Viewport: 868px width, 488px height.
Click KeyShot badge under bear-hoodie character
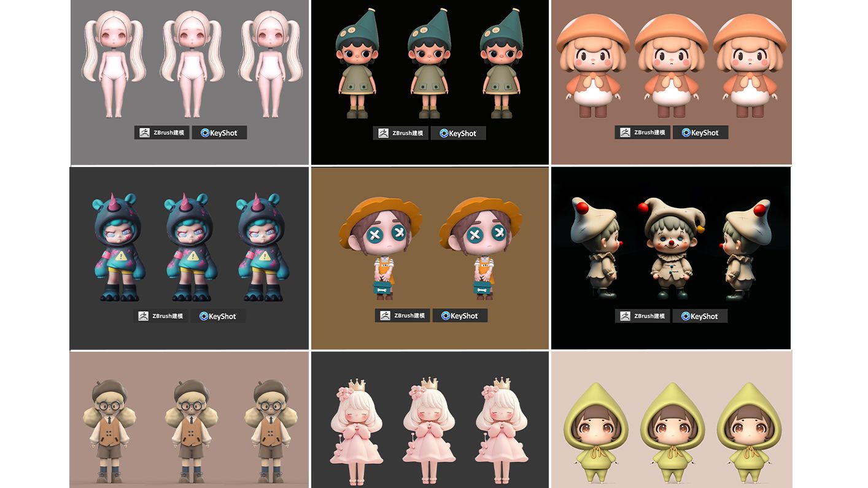point(218,316)
